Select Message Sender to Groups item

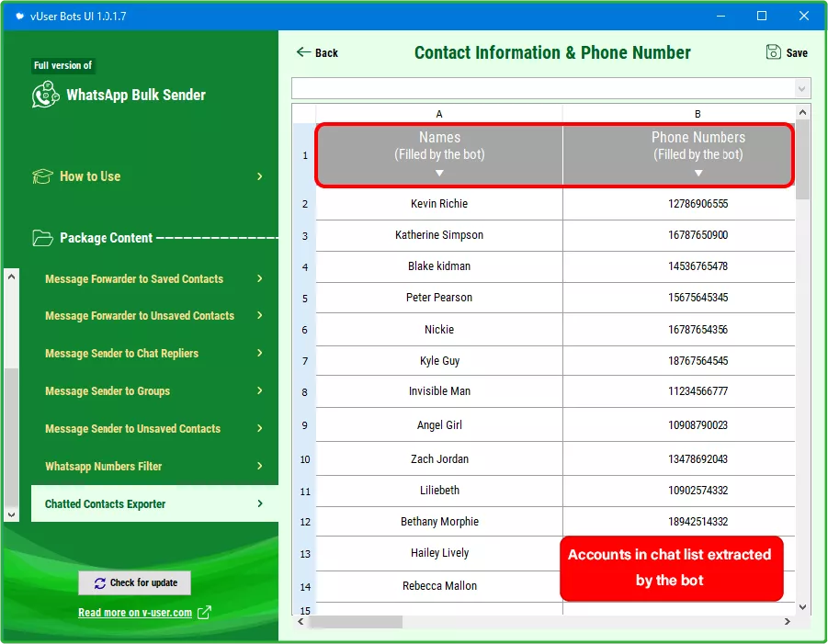click(x=108, y=391)
